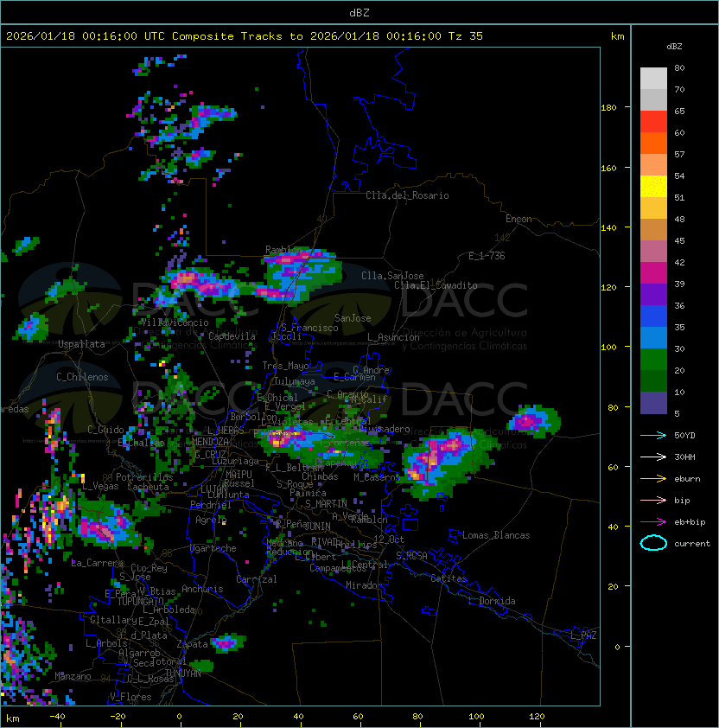Click the white 30HM arrow icon in legend
This screenshot has width=719, height=728.
(653, 457)
